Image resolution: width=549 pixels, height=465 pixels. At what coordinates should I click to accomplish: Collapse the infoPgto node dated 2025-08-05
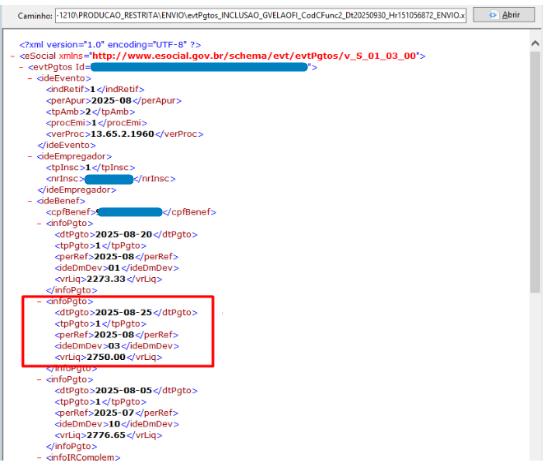[x=39, y=380]
